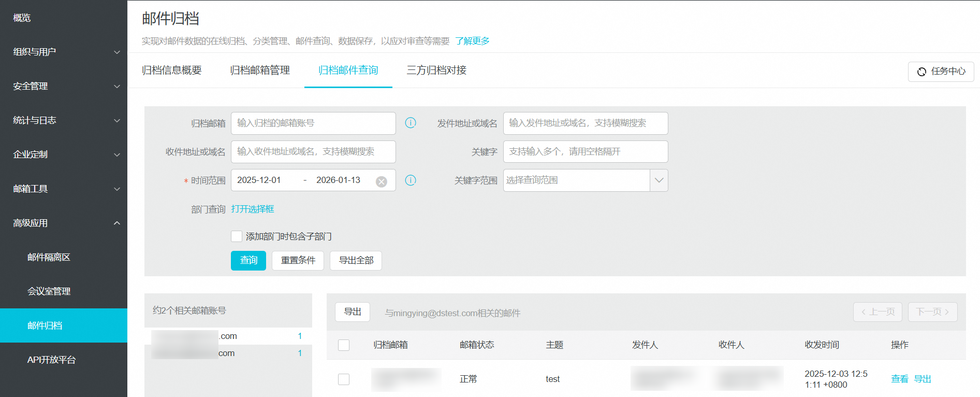Open the 关键字范围 dropdown
980x397 pixels.
click(586, 180)
